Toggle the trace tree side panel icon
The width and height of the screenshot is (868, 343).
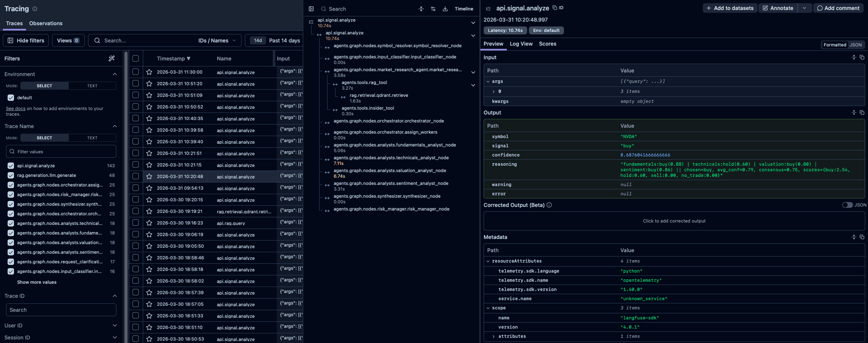click(x=311, y=9)
